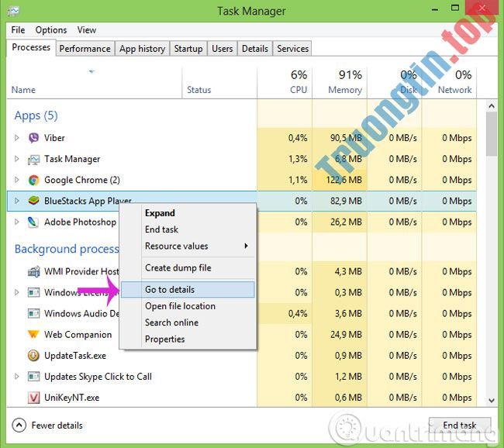Screen dimensions: 504x448
Task: Click the Windows Audio process icon
Action: pos(33,313)
